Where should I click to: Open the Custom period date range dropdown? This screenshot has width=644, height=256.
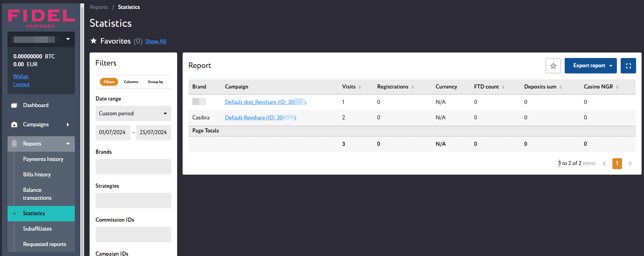[133, 114]
